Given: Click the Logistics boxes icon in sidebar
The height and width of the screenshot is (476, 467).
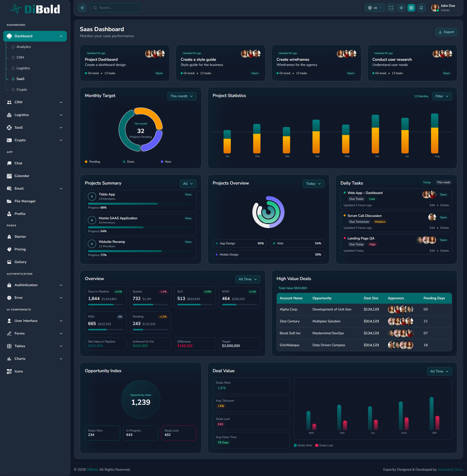Looking at the screenshot, I should click(9, 115).
